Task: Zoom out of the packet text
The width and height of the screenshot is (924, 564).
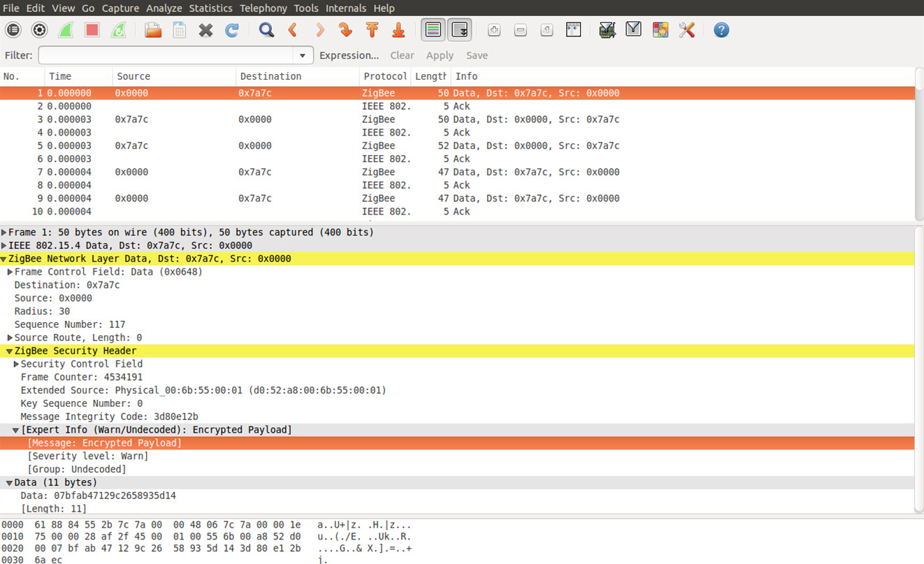Action: (521, 30)
